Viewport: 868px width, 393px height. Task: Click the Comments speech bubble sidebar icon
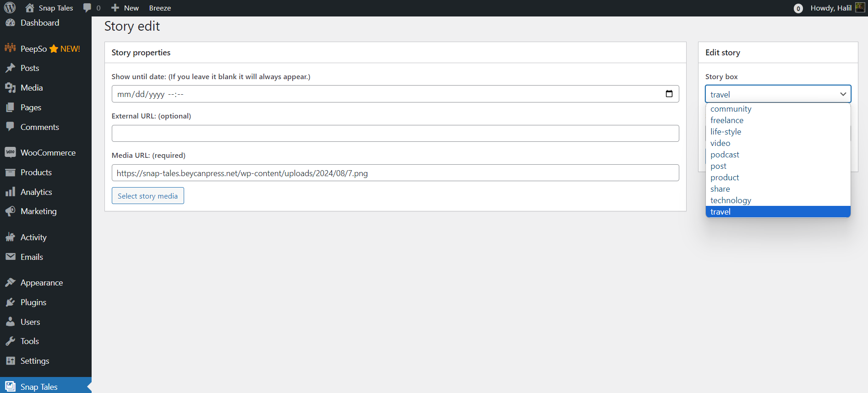click(10, 127)
